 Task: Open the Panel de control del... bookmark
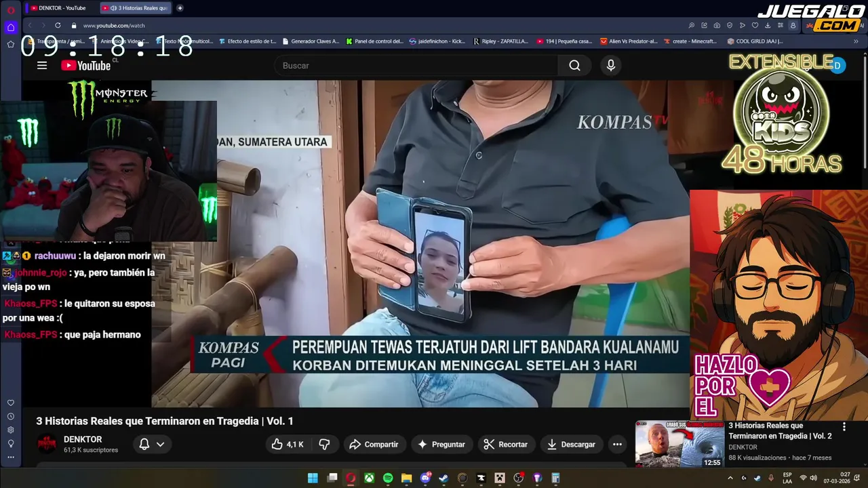coord(374,41)
